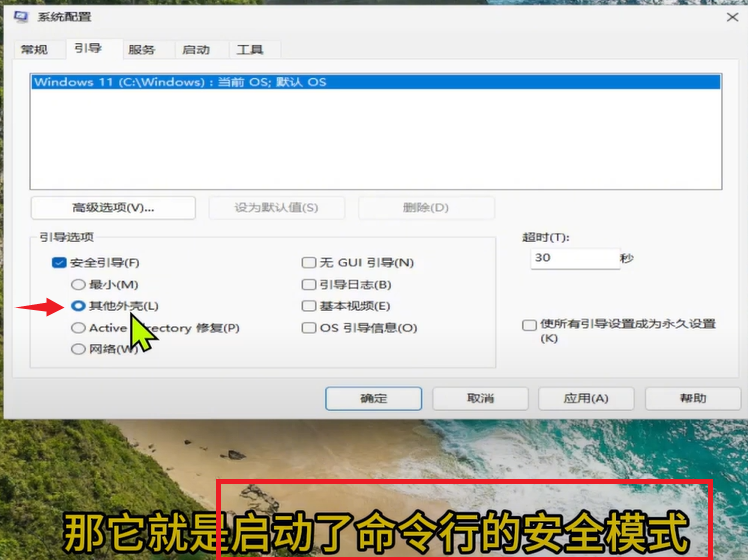
Task: Select the 最小(M) radio option
Action: [x=78, y=285]
